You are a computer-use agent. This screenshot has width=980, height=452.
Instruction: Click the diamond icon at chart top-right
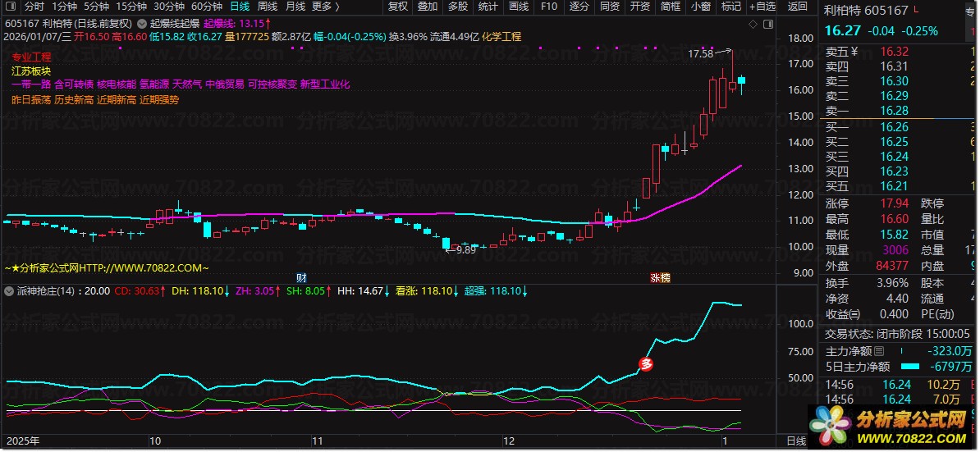[x=753, y=24]
